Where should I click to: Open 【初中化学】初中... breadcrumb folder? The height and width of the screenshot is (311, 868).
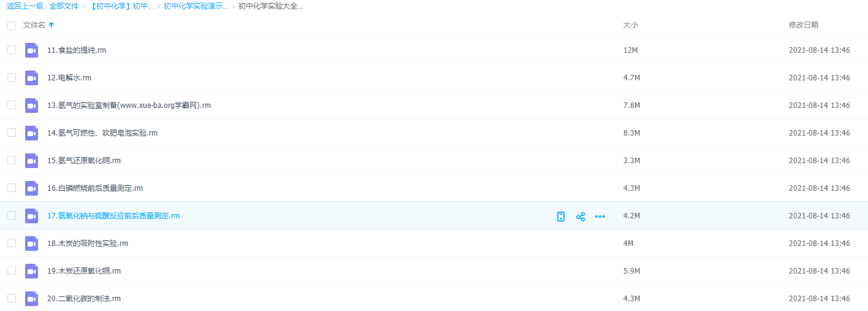[121, 6]
